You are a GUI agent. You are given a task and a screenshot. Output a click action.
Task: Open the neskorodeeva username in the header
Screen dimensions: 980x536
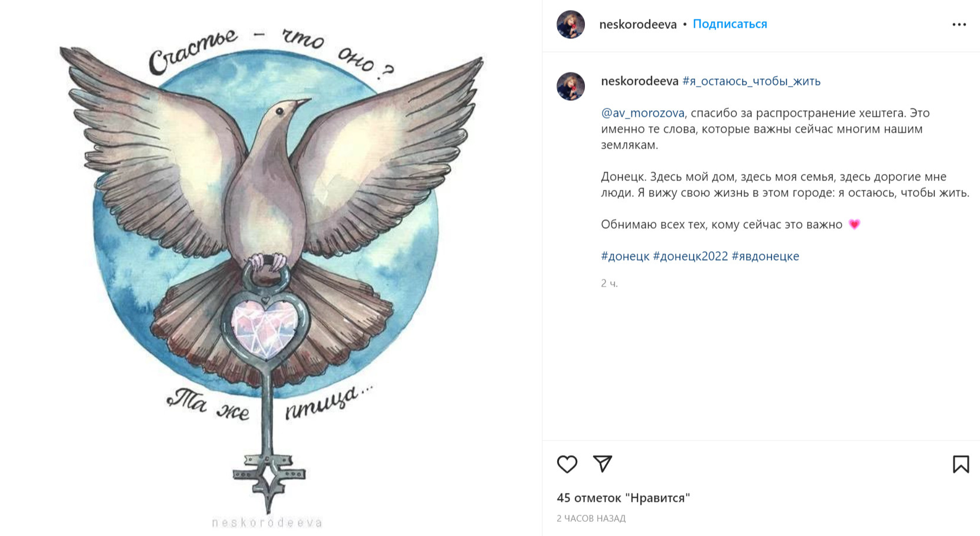[x=638, y=24]
